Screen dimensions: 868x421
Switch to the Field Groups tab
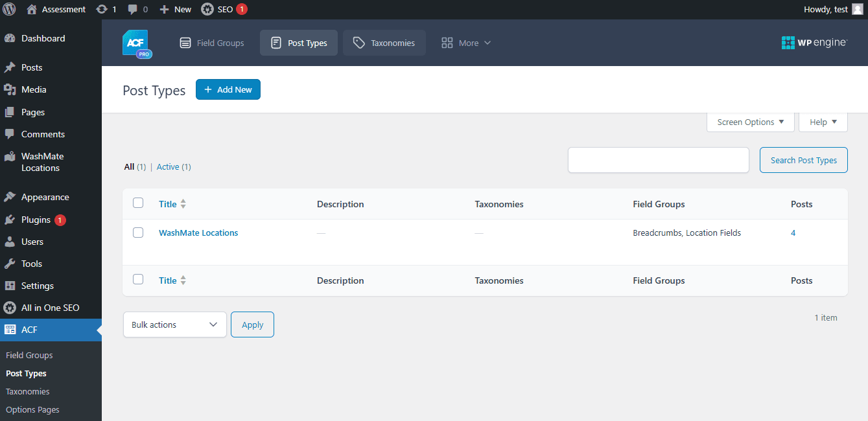click(x=212, y=43)
